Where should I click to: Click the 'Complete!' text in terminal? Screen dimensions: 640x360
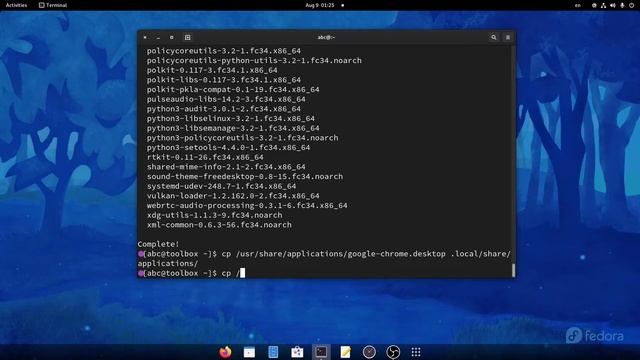pos(158,244)
